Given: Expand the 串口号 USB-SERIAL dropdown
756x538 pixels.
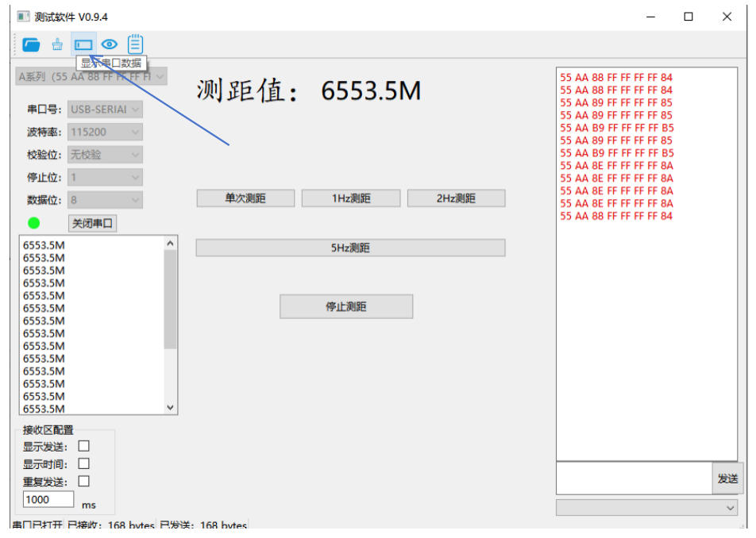Looking at the screenshot, I should (106, 110).
